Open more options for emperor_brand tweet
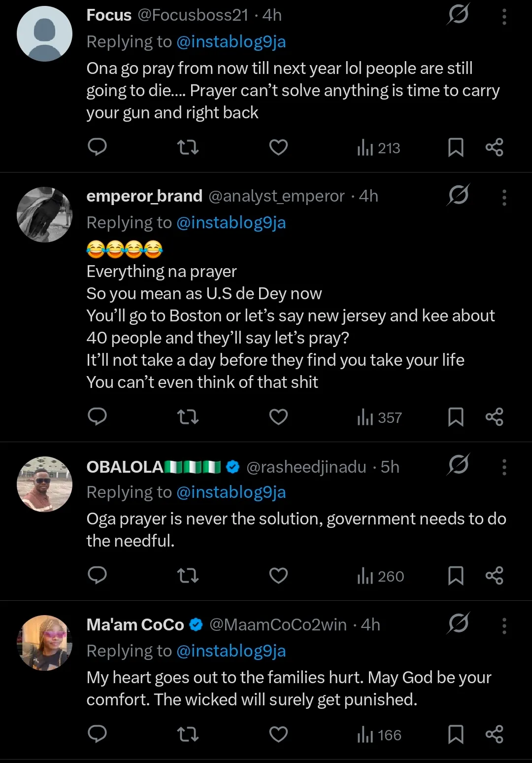532x763 pixels. [x=504, y=197]
